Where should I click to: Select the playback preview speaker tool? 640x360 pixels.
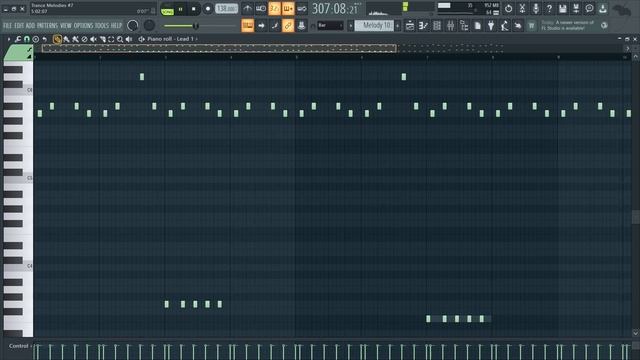pyautogui.click(x=129, y=39)
